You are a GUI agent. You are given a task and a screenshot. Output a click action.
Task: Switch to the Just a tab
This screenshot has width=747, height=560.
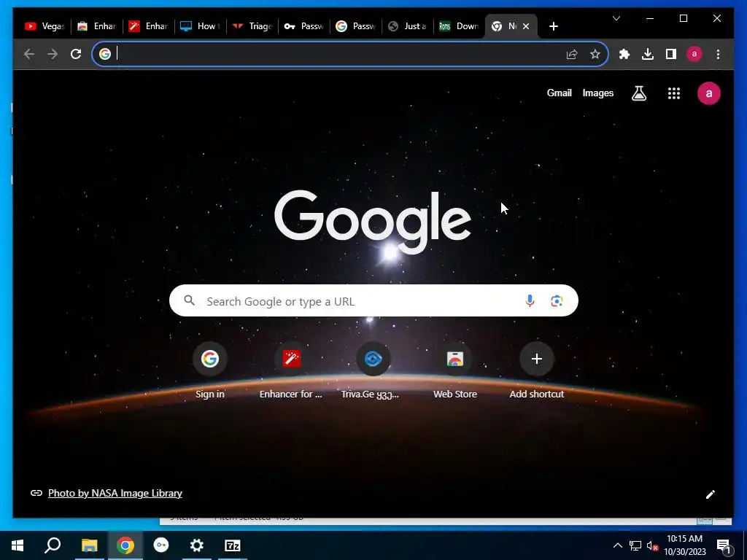tap(408, 26)
